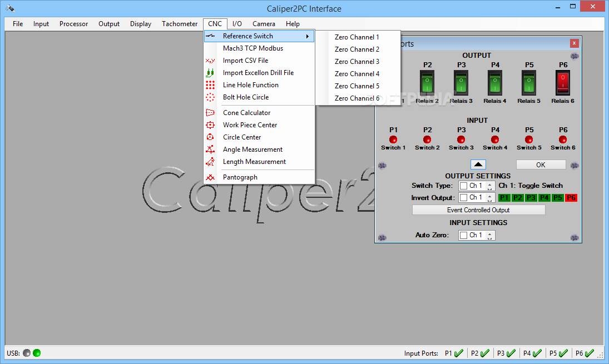Image resolution: width=609 pixels, height=364 pixels.
Task: Check the Auto Zero Ch 1 checkbox
Action: point(463,235)
